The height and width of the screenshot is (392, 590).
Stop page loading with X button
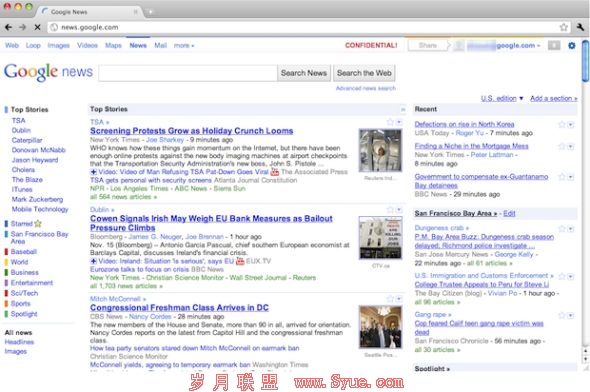coord(37,27)
